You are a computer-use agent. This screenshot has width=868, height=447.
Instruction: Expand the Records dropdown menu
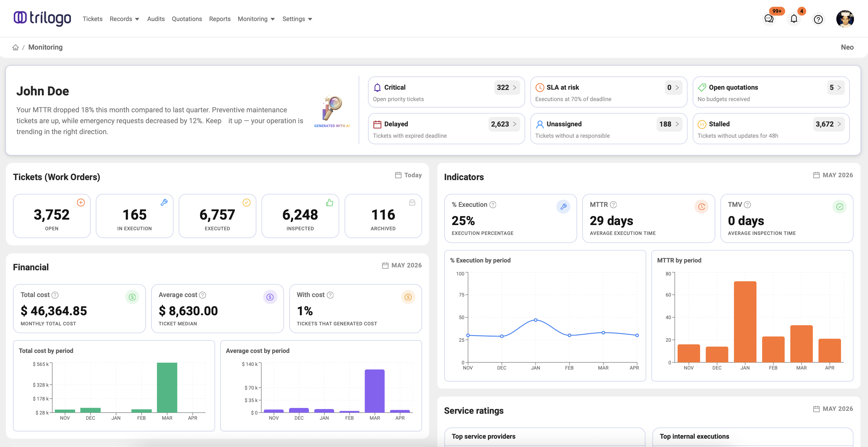124,19
